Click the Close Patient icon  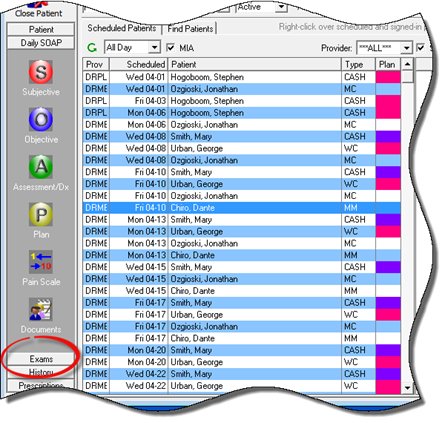click(x=37, y=4)
